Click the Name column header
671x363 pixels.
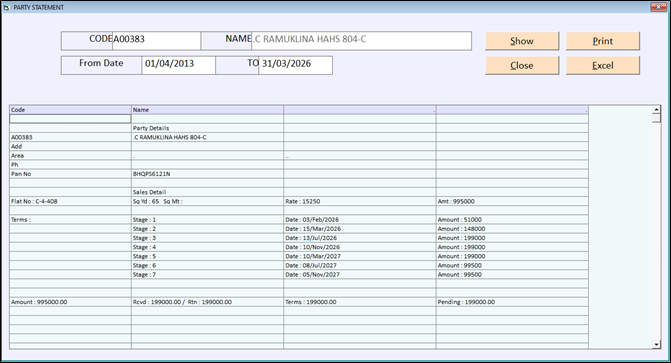pyautogui.click(x=207, y=110)
